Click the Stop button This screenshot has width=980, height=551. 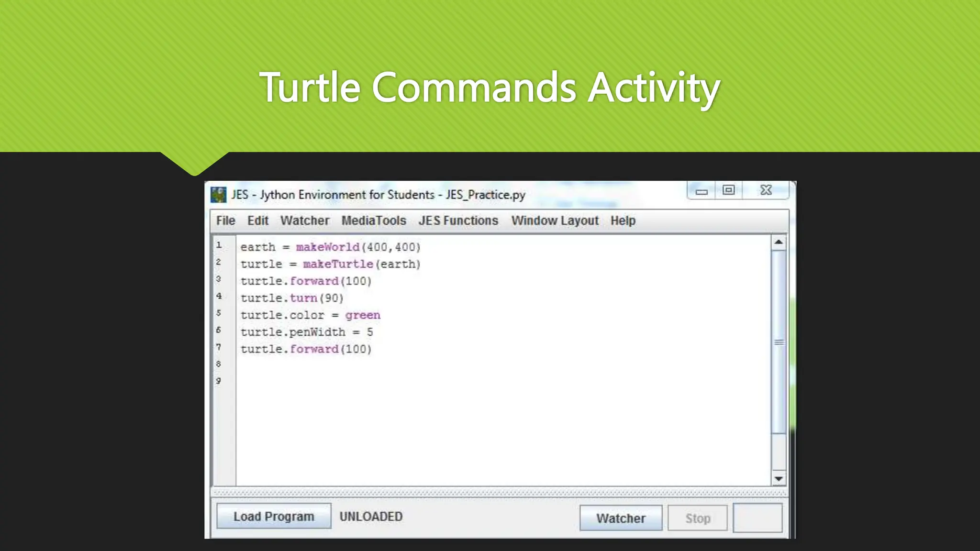click(x=698, y=518)
